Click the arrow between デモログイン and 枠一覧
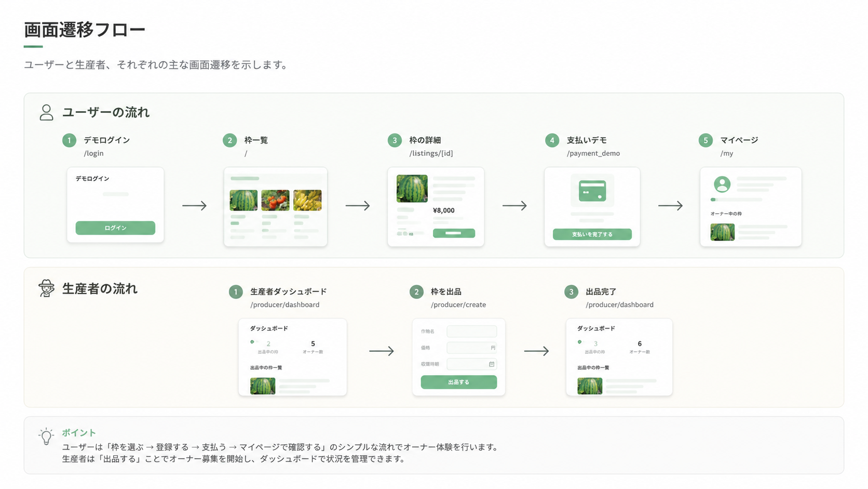 [x=195, y=206]
